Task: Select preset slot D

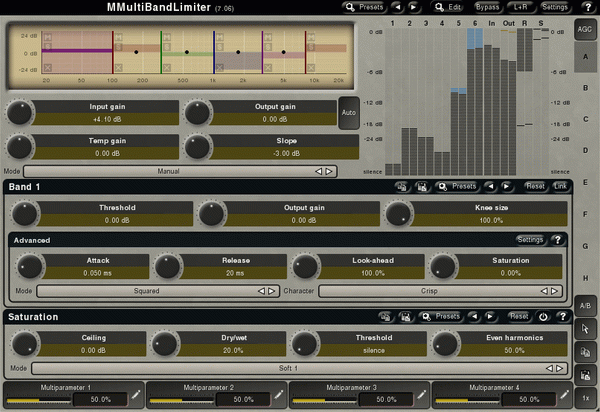Action: [585, 150]
